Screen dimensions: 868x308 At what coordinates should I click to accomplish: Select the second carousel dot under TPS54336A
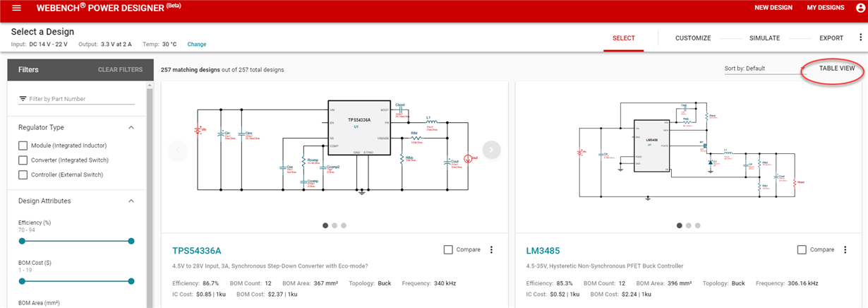tap(334, 225)
